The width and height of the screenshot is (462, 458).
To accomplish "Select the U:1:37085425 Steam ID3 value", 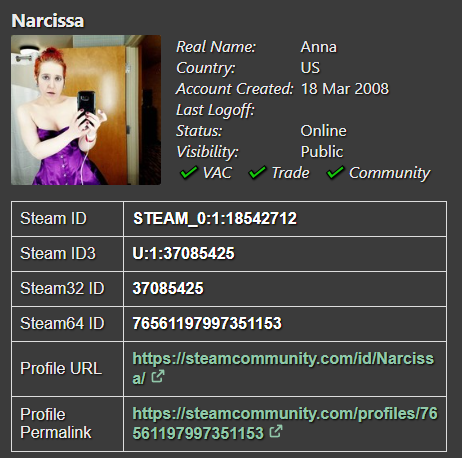I will [x=184, y=253].
